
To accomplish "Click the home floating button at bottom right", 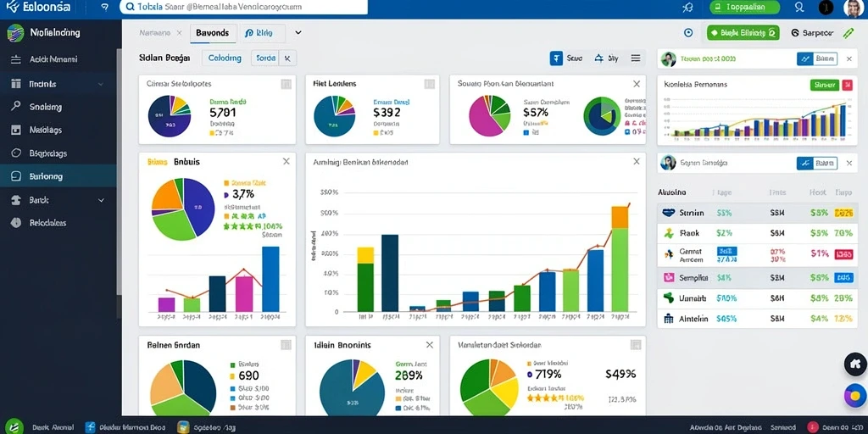I will tap(855, 364).
